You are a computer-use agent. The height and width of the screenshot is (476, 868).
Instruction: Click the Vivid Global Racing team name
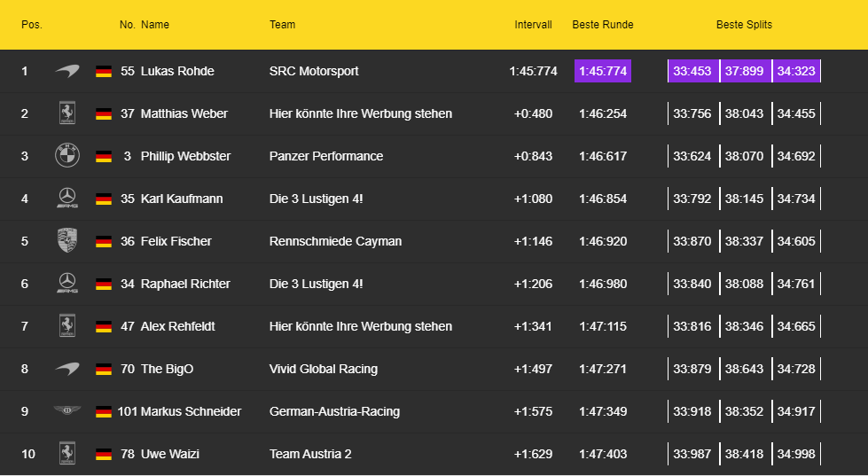coord(324,369)
